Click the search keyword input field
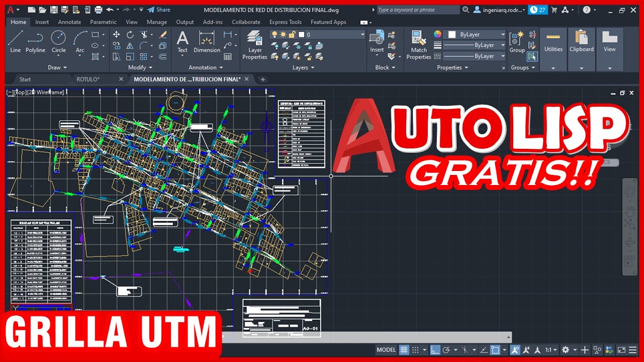The width and height of the screenshot is (644, 362). (x=418, y=10)
